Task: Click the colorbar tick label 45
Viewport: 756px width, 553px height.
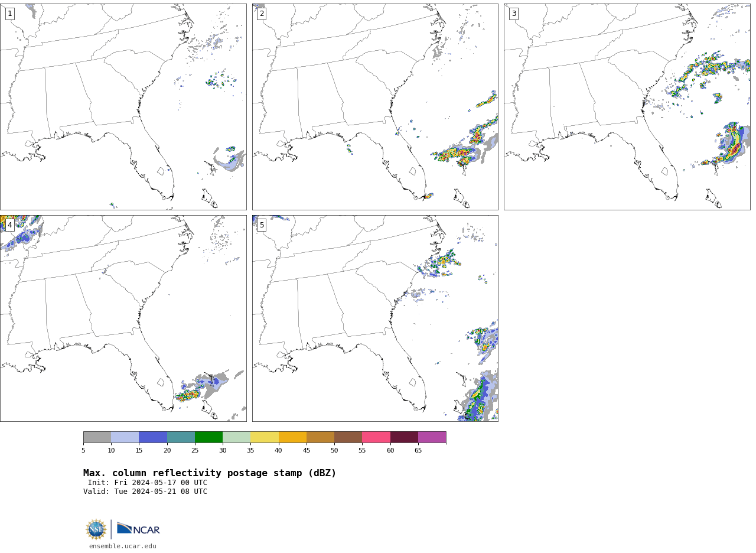Action: tap(307, 451)
